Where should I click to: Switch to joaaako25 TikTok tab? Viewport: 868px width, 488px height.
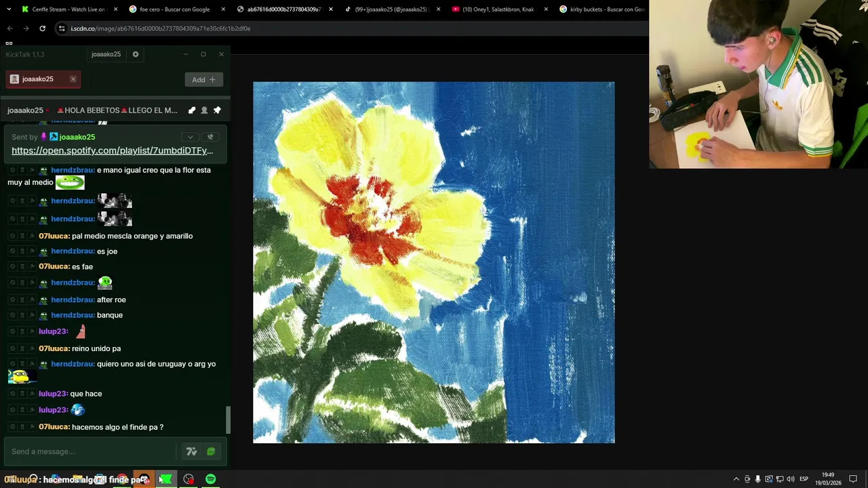391,9
